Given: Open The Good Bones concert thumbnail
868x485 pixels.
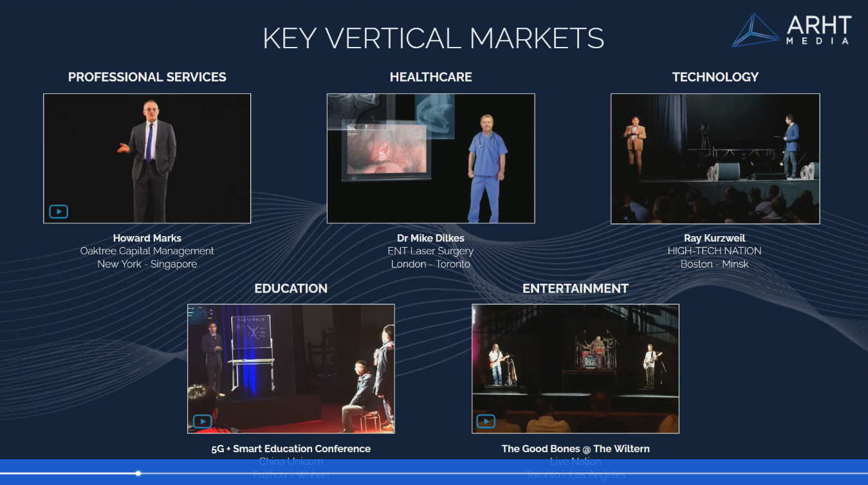Looking at the screenshot, I should click(x=575, y=369).
